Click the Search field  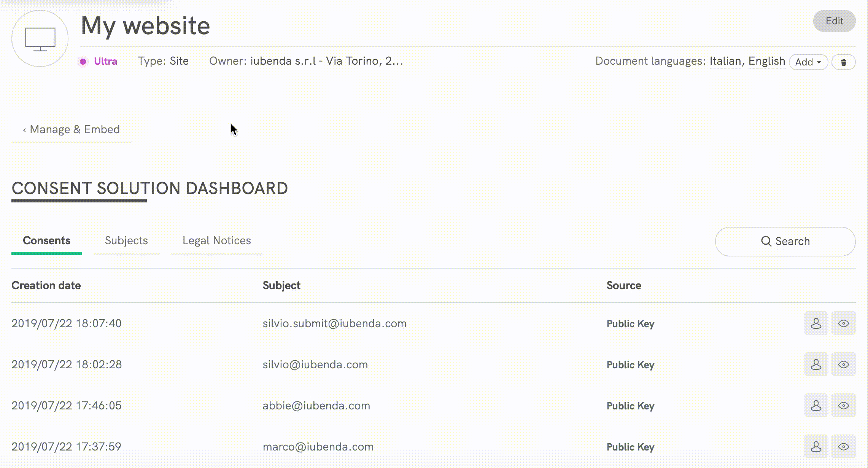coord(785,241)
